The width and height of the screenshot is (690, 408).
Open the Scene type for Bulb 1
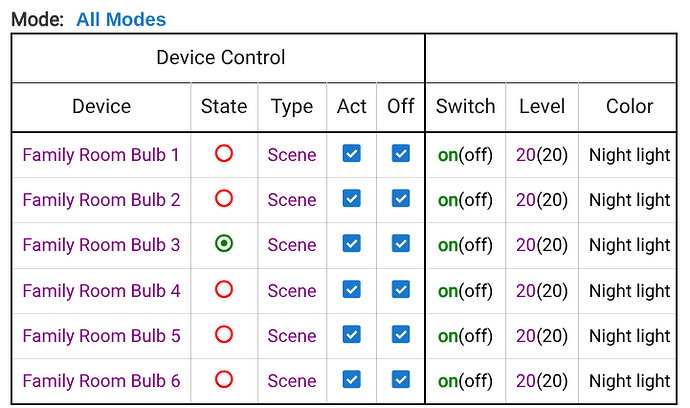[292, 155]
